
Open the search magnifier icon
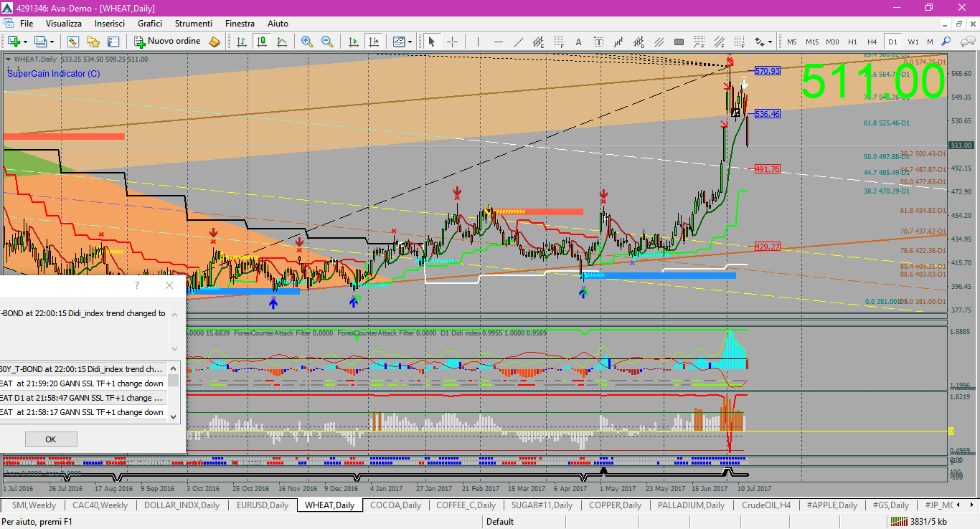coord(946,42)
